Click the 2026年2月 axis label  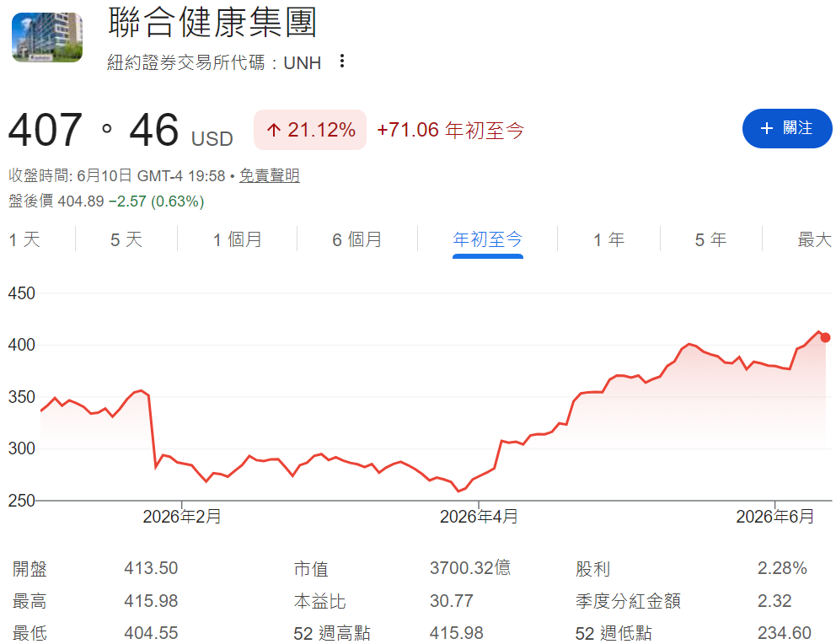[182, 516]
